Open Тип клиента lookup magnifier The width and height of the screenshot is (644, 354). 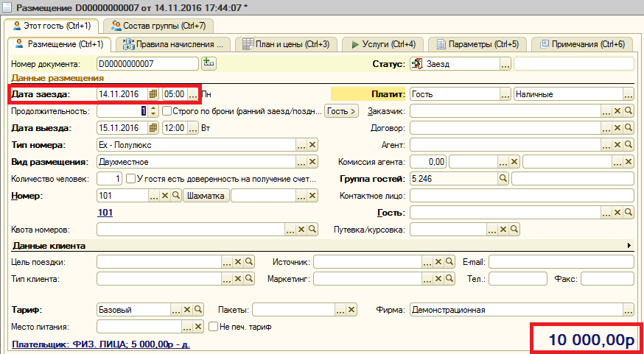click(249, 278)
